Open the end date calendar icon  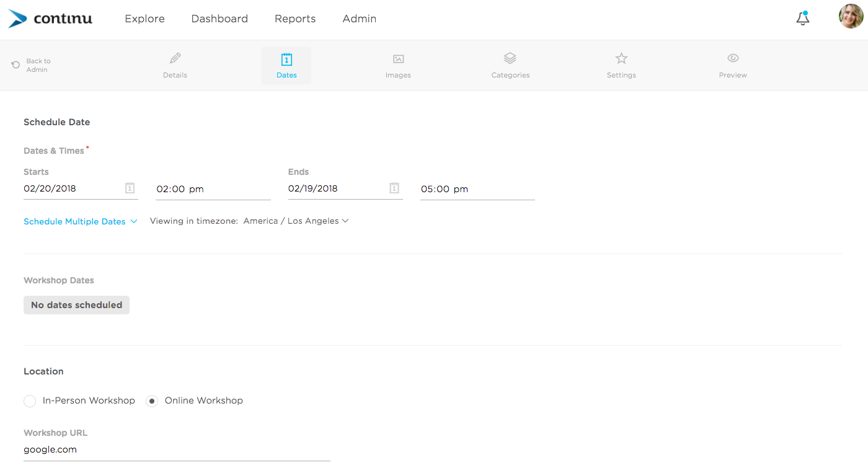(394, 188)
